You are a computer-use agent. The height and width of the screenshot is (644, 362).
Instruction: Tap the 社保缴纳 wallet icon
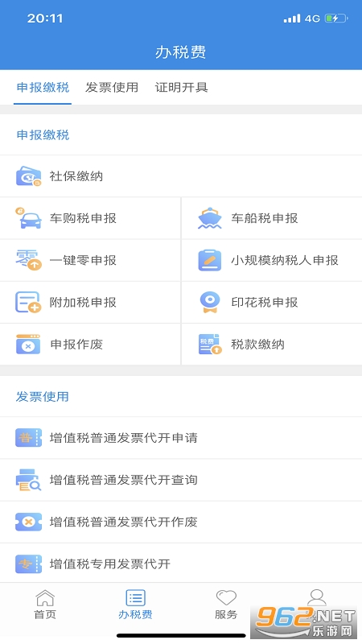tap(28, 176)
